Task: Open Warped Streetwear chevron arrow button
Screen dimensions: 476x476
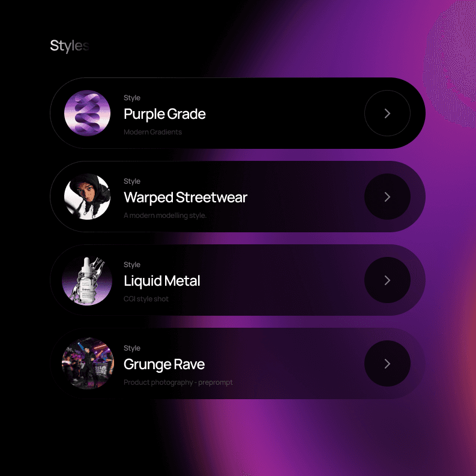Action: click(x=387, y=197)
